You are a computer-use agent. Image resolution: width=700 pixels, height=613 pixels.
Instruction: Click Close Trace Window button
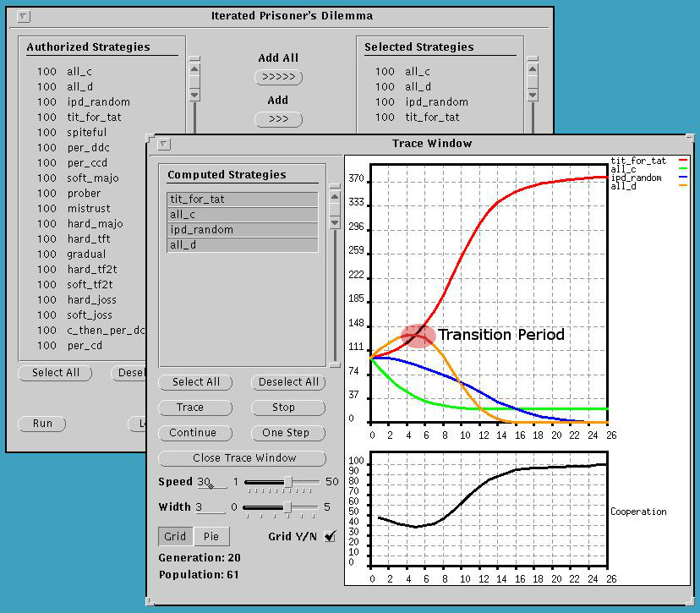tap(243, 458)
